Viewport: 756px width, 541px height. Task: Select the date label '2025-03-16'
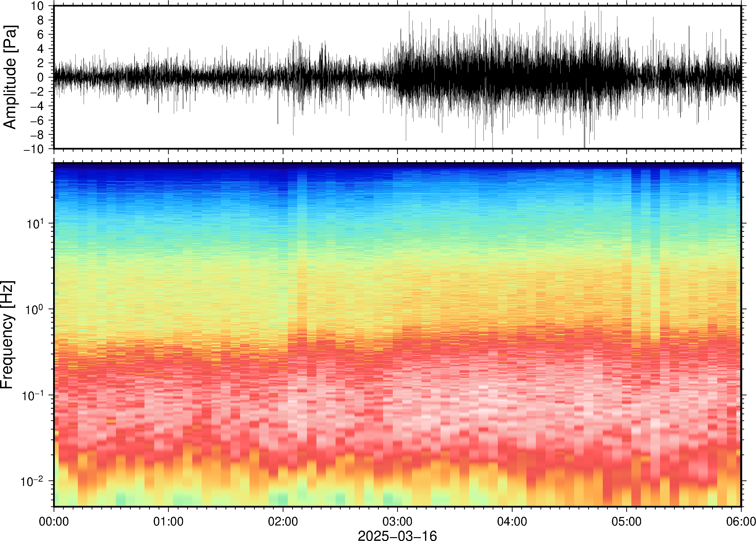(x=397, y=536)
